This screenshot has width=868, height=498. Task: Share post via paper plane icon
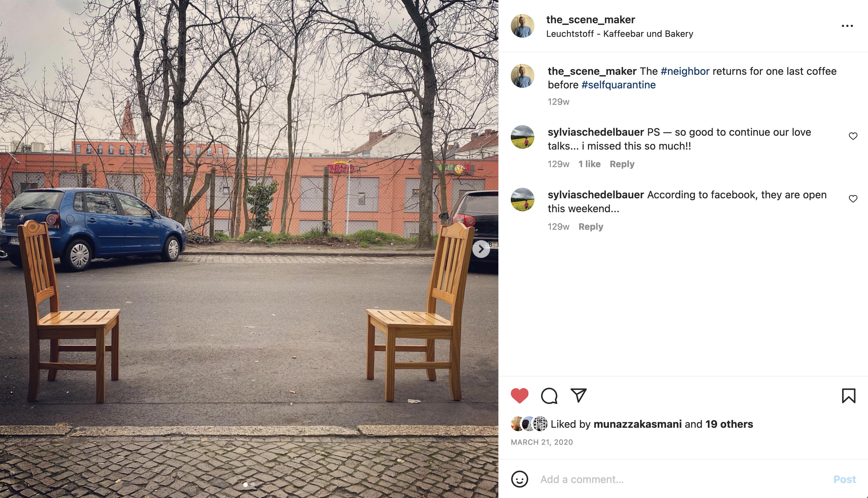(x=579, y=395)
